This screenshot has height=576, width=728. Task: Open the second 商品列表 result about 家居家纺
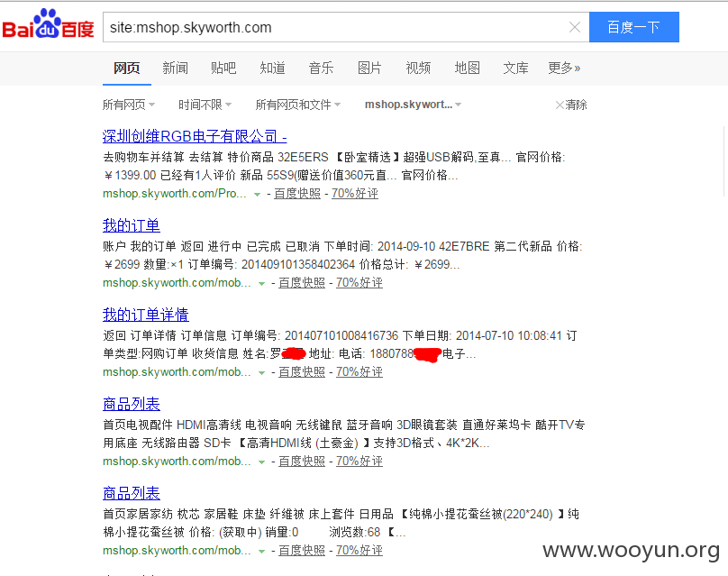point(132,493)
